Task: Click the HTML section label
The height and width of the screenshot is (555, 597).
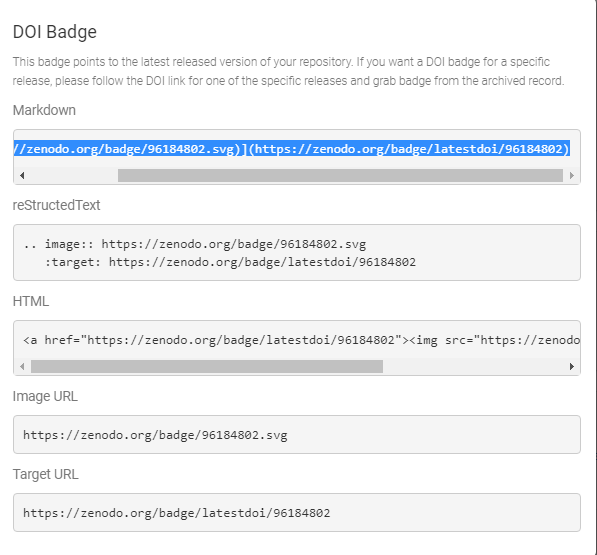Action: click(x=31, y=301)
